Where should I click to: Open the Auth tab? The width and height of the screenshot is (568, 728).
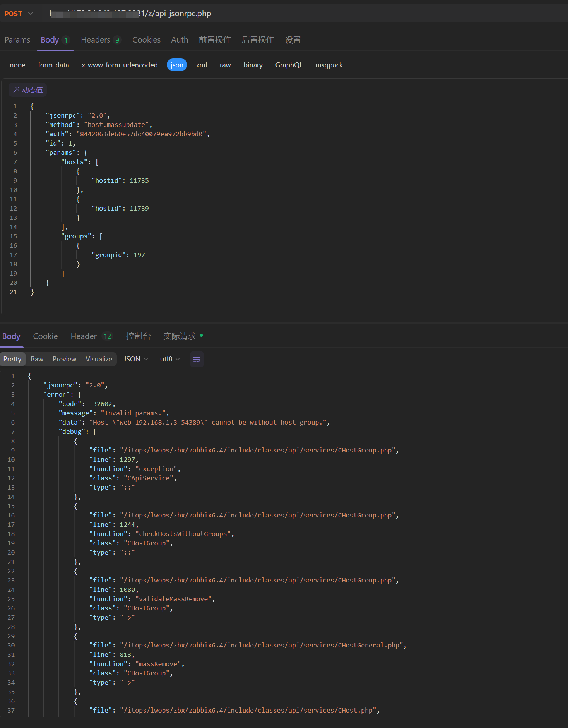coord(180,40)
